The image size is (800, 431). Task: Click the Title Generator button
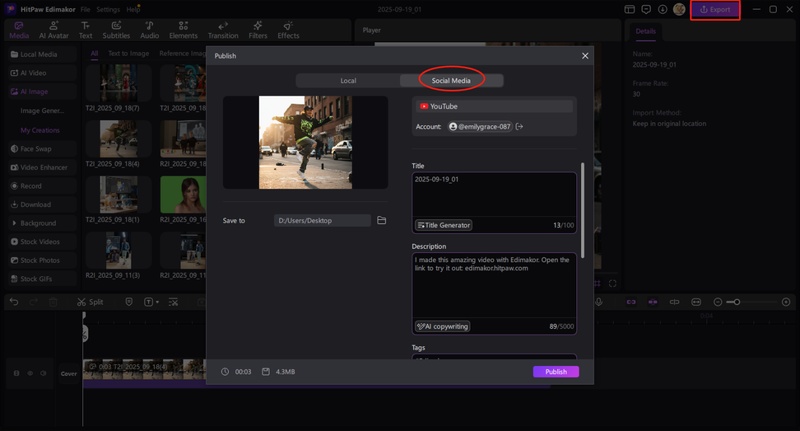click(x=443, y=225)
